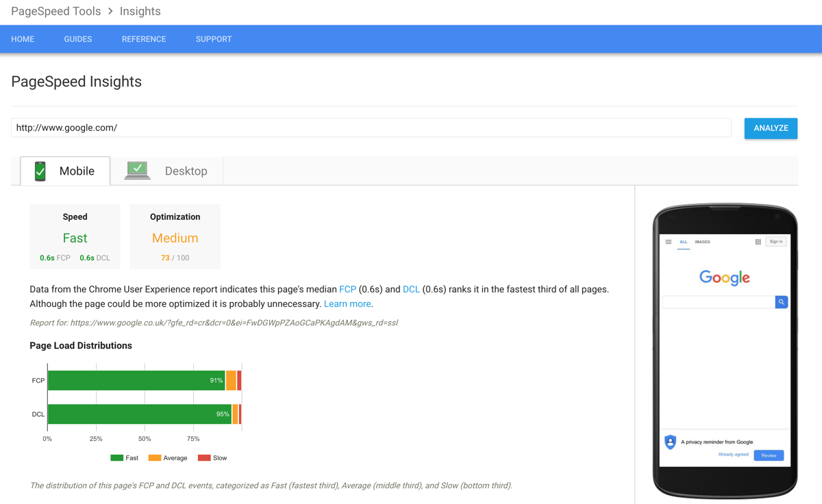Image resolution: width=822 pixels, height=504 pixels.
Task: Click the mobile phone icon on the Mobile tab
Action: click(x=40, y=171)
